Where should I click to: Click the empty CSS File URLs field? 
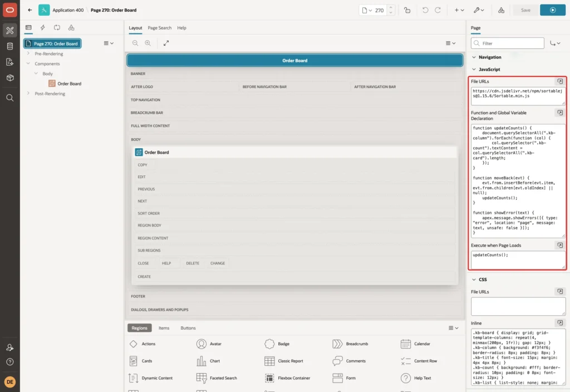(x=518, y=306)
